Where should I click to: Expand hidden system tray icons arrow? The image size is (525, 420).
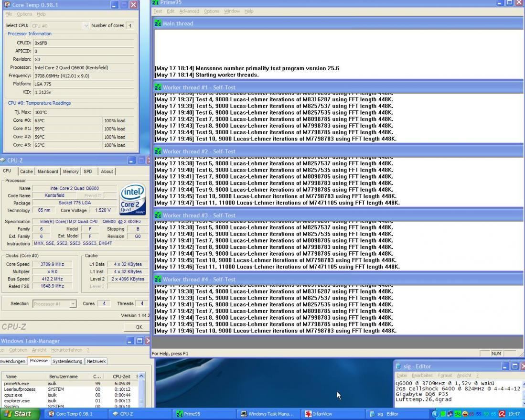435,414
